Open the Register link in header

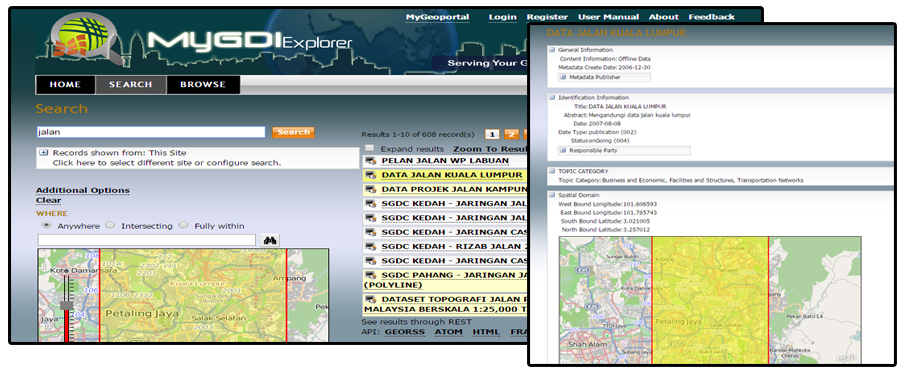[x=547, y=17]
